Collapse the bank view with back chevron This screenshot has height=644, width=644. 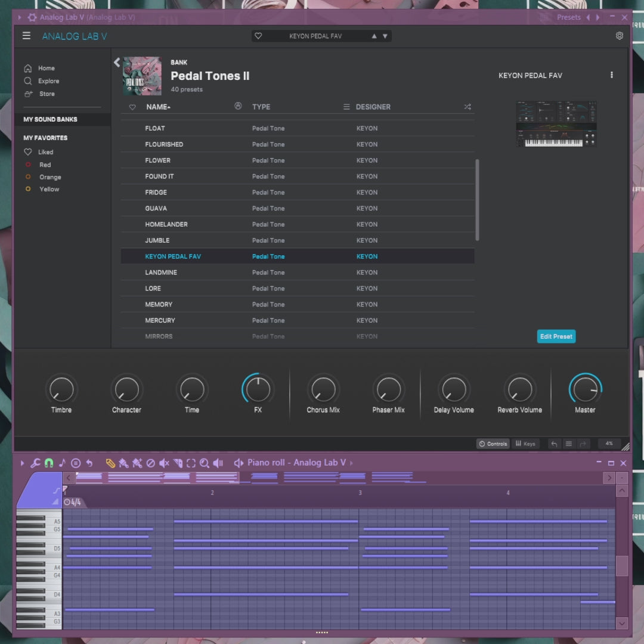117,62
